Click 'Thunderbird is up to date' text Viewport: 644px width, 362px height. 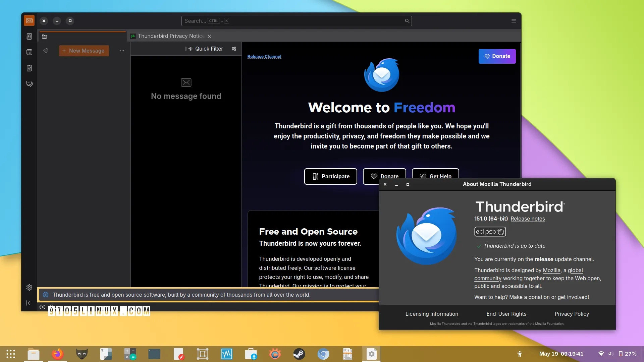(x=514, y=246)
